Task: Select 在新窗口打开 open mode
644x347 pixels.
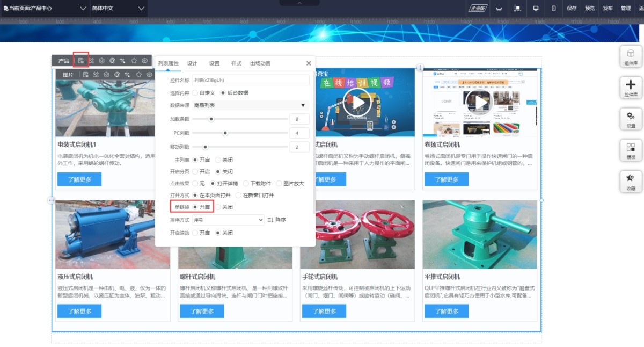Action: tap(239, 195)
